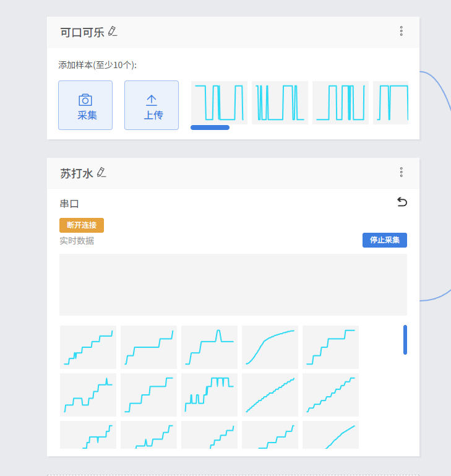The image size is (451, 476).
Task: Click the edit pencil next to 苏打水
Action: (x=101, y=173)
